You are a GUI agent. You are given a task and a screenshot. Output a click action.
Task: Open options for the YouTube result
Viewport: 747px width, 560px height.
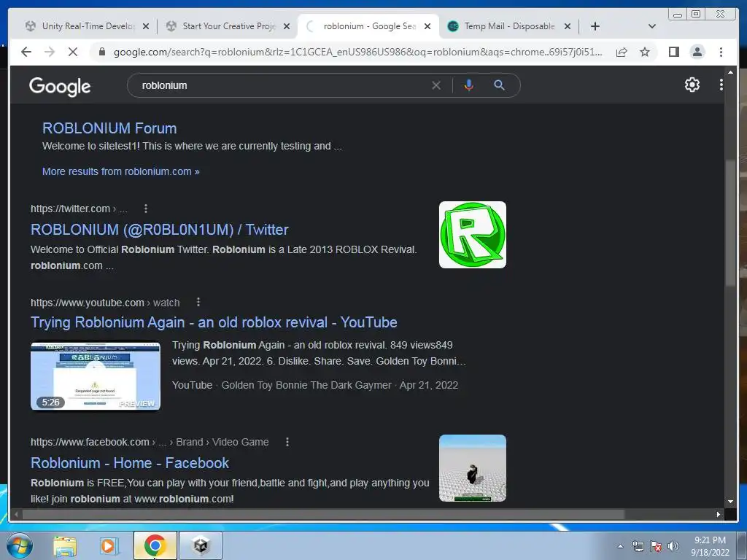coord(198,303)
